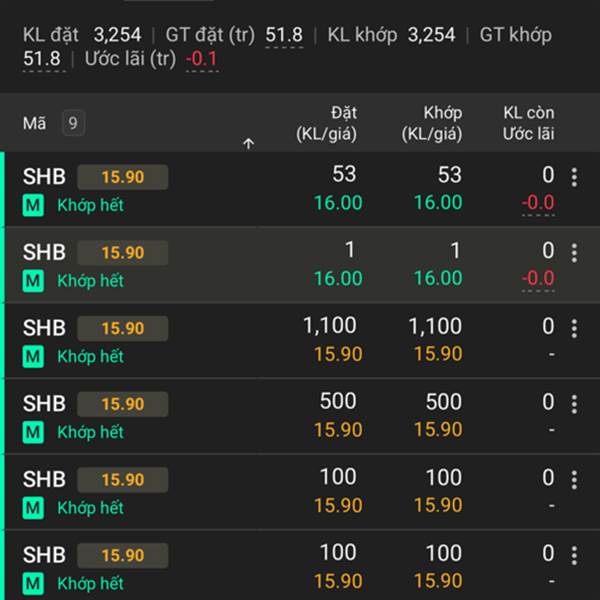The image size is (600, 600).
Task: Tap the placed quantity 1,100 in the Đặt column
Action: coord(330,326)
